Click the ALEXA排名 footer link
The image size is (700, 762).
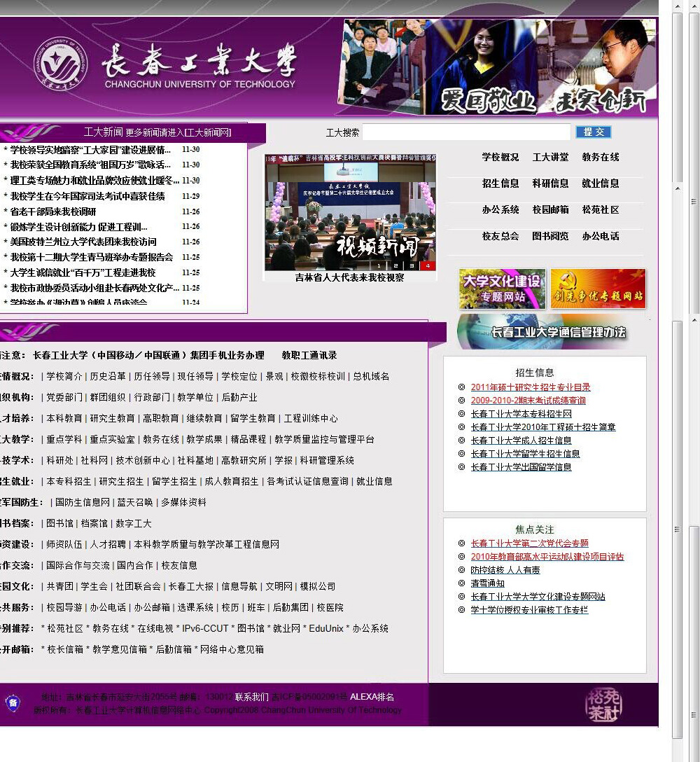pos(372,697)
